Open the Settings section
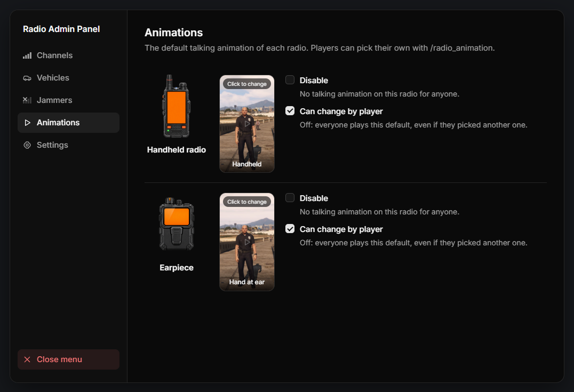574x392 pixels. point(68,145)
